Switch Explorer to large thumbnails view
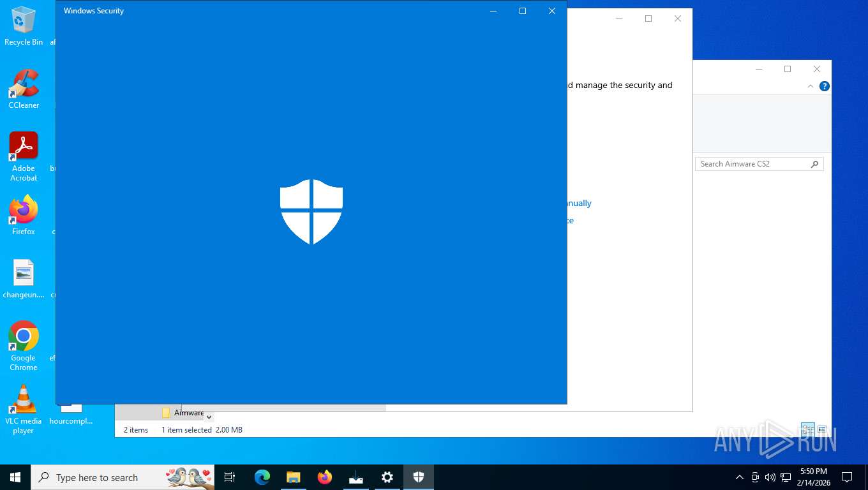 [x=822, y=429]
